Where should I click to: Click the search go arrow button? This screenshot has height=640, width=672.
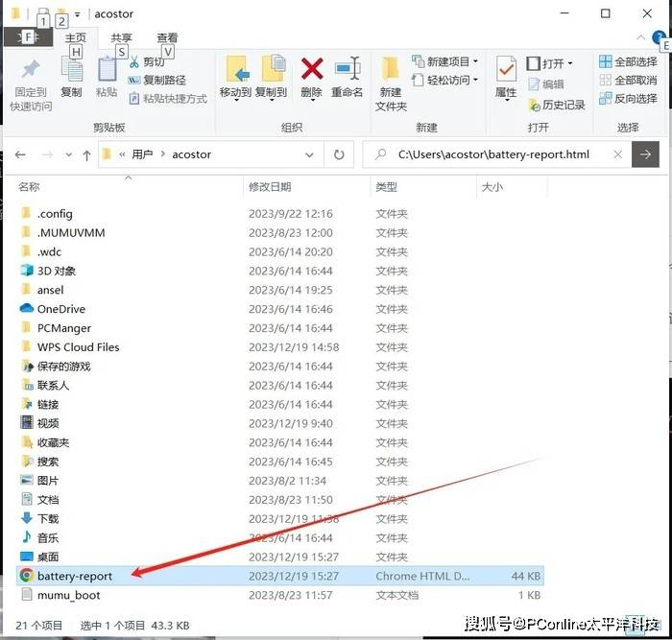tap(645, 154)
